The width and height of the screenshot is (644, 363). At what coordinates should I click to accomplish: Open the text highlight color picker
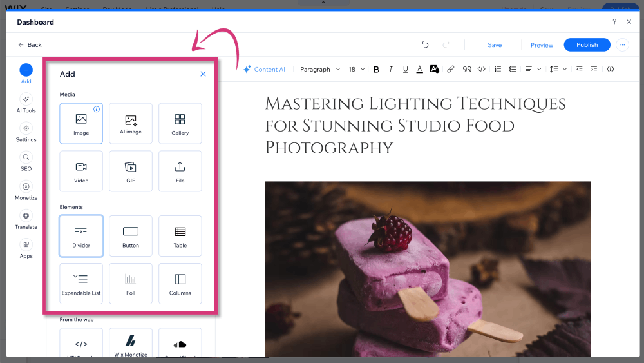tap(435, 70)
